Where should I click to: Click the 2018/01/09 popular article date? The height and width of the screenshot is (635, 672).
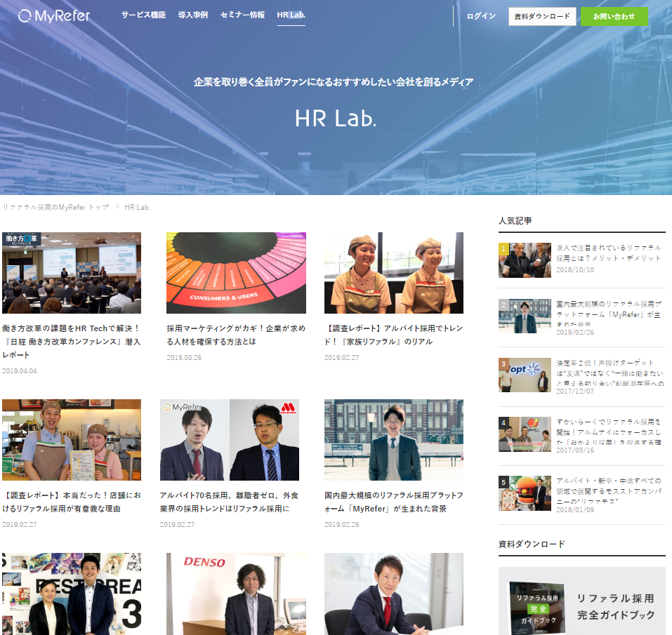575,509
